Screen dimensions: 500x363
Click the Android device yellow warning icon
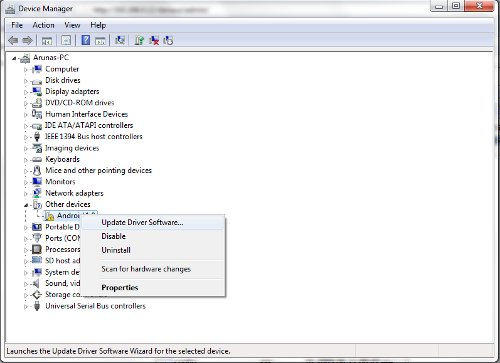coord(50,216)
